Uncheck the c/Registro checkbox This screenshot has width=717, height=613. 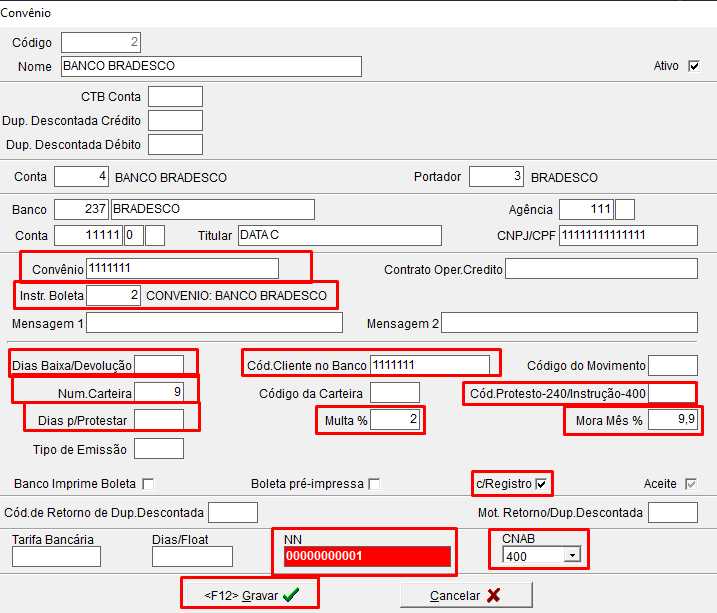[x=542, y=484]
